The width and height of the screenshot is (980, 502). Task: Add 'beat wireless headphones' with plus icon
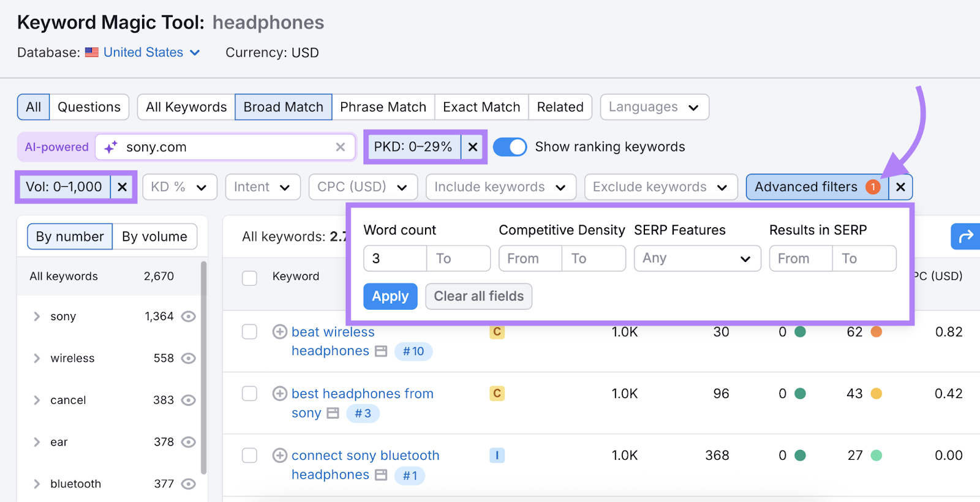tap(280, 332)
